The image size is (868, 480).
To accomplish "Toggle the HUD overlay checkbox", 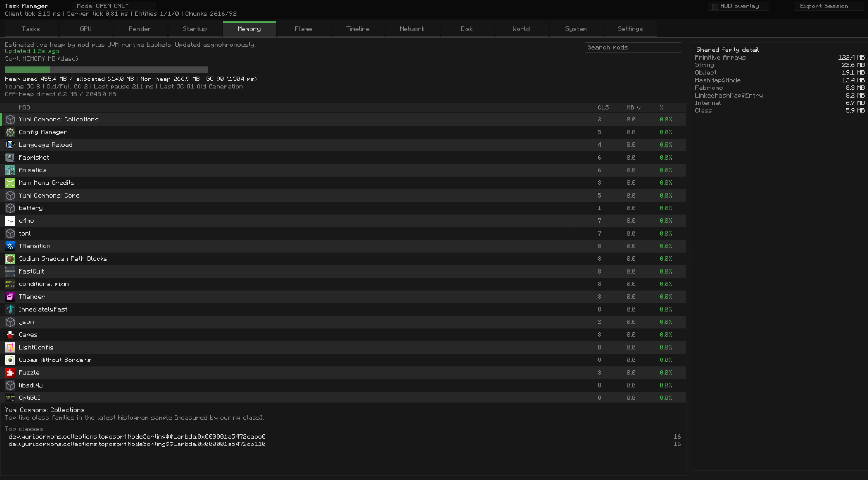I will tap(715, 6).
